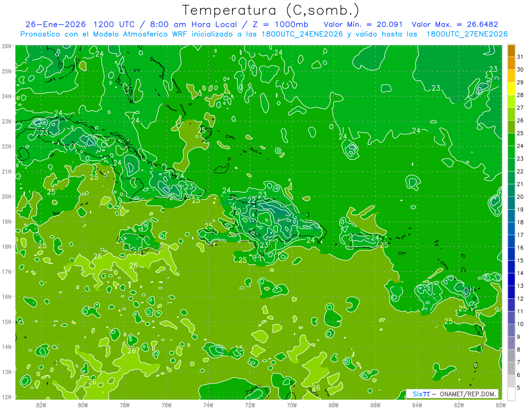Click the 27 value on the color legend
Image resolution: width=532 pixels, height=411 pixels.
[x=520, y=107]
